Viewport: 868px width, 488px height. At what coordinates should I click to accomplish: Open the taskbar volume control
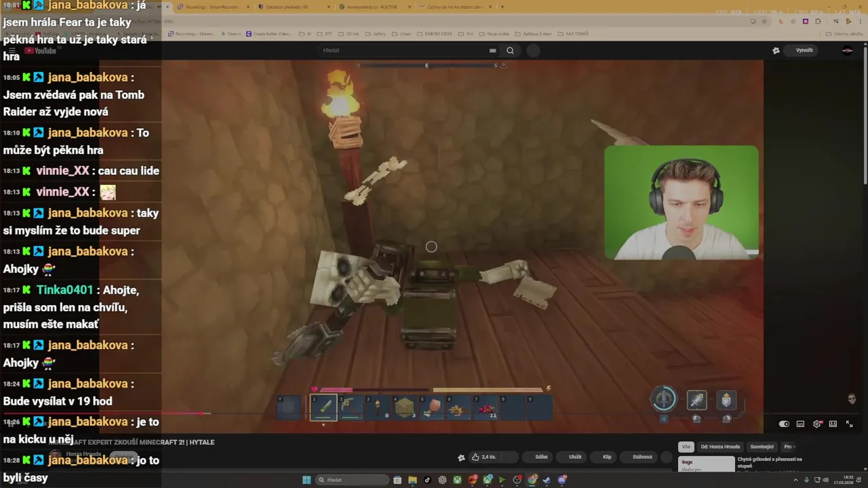click(x=825, y=480)
